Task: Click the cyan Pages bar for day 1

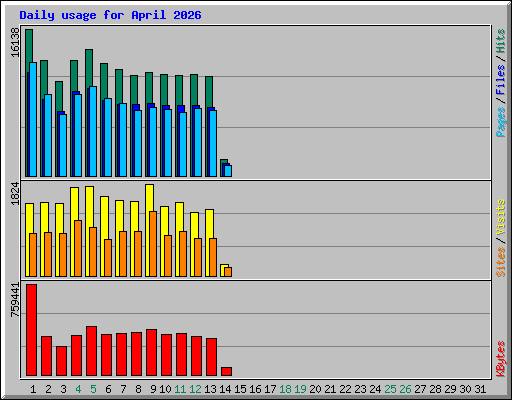Action: (33, 119)
